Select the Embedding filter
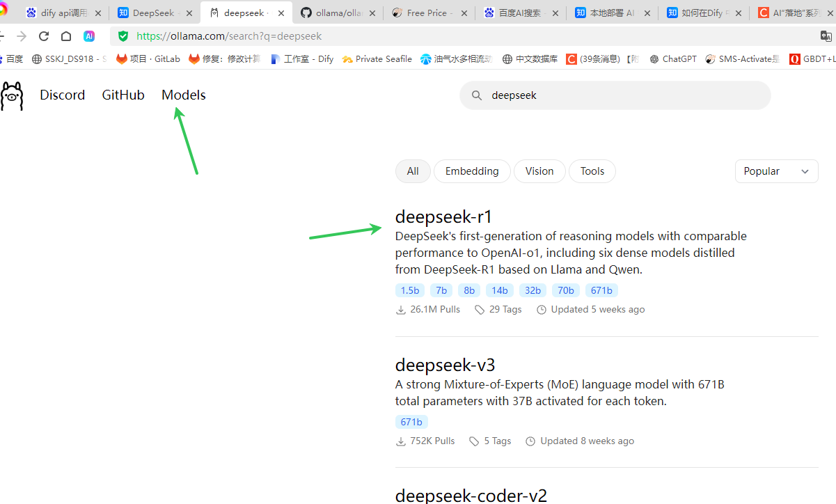 point(472,171)
